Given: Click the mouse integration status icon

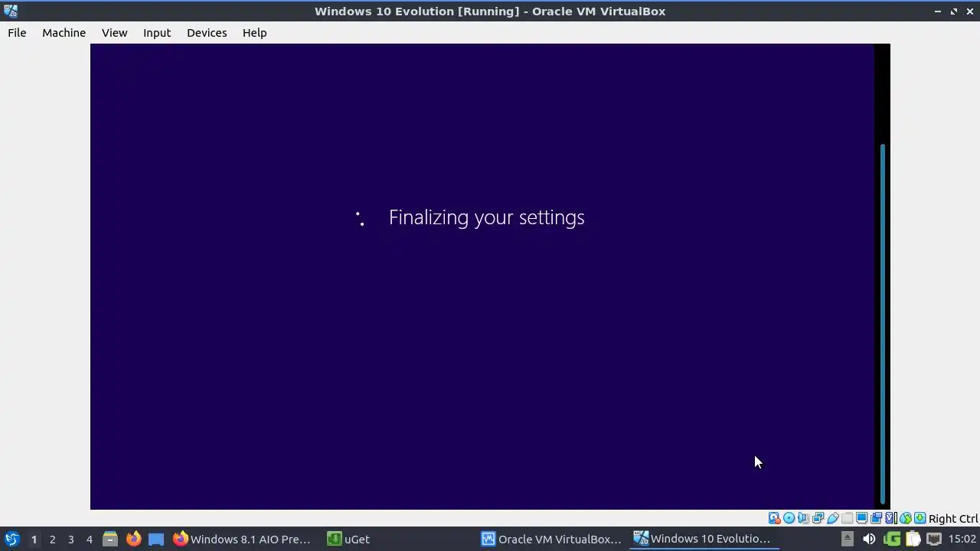Looking at the screenshot, I should [905, 518].
